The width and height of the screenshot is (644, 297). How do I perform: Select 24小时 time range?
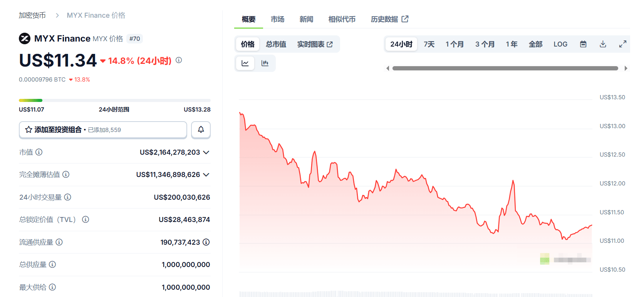pyautogui.click(x=401, y=44)
